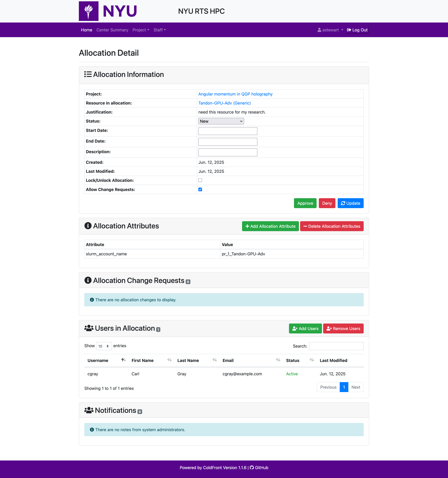Sort table by Username column arrows

(124, 360)
